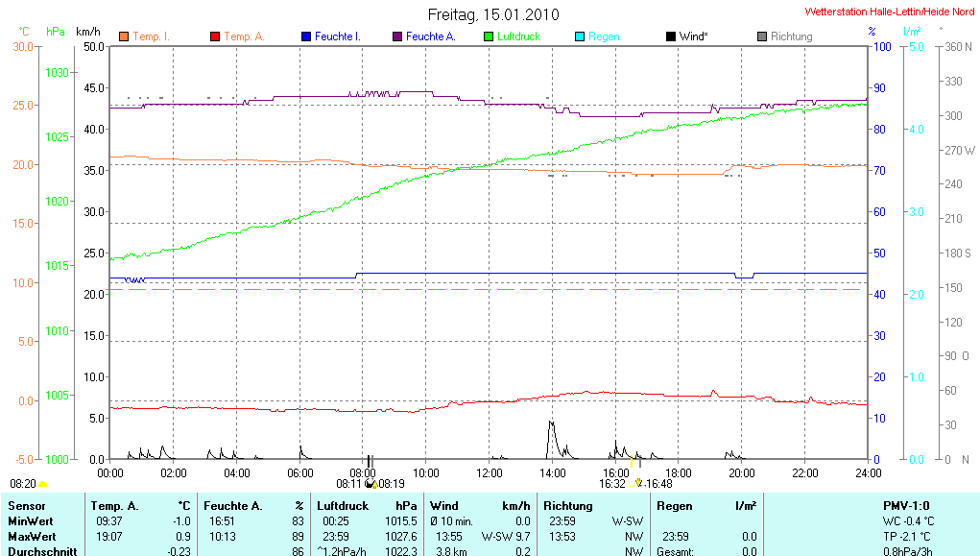Click the cyan Regen legend box
Screen dimensions: 980x556
click(580, 36)
